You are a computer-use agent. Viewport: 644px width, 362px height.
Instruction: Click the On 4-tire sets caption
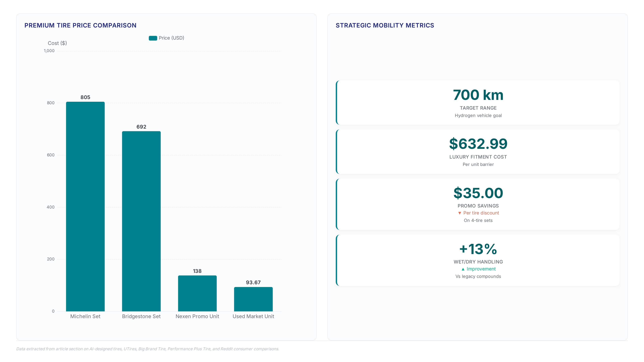(x=478, y=220)
